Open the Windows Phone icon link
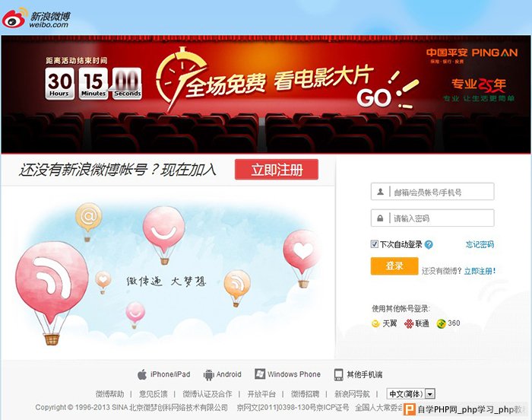Screen dimensions: 532x420 pos(260,374)
